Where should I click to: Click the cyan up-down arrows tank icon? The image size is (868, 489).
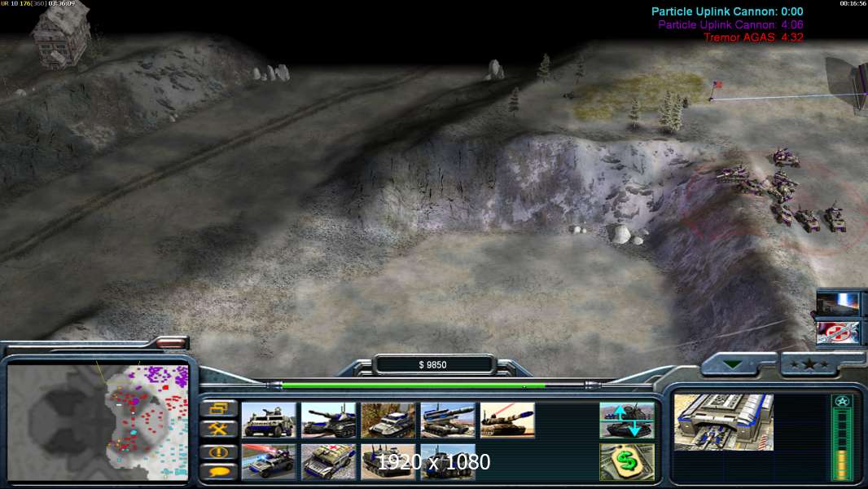(x=627, y=421)
